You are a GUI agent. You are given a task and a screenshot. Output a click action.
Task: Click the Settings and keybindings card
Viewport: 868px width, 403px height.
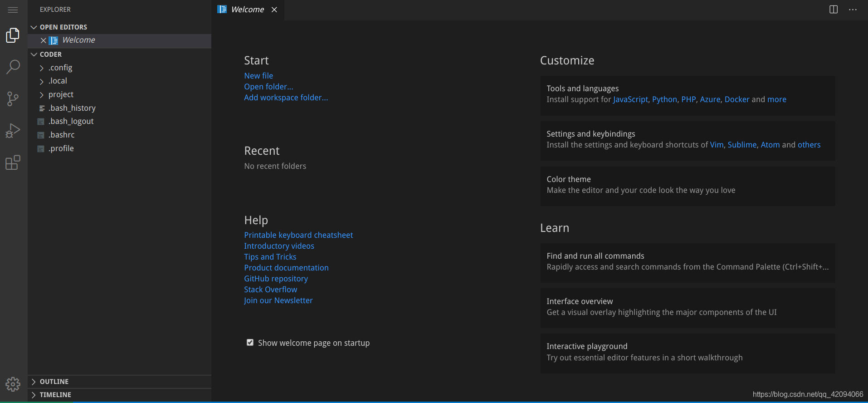pos(688,141)
